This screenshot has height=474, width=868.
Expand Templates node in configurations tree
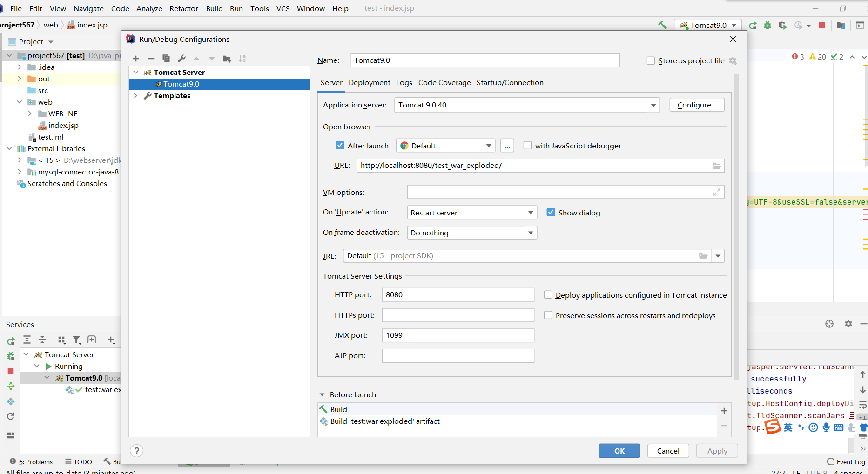135,96
